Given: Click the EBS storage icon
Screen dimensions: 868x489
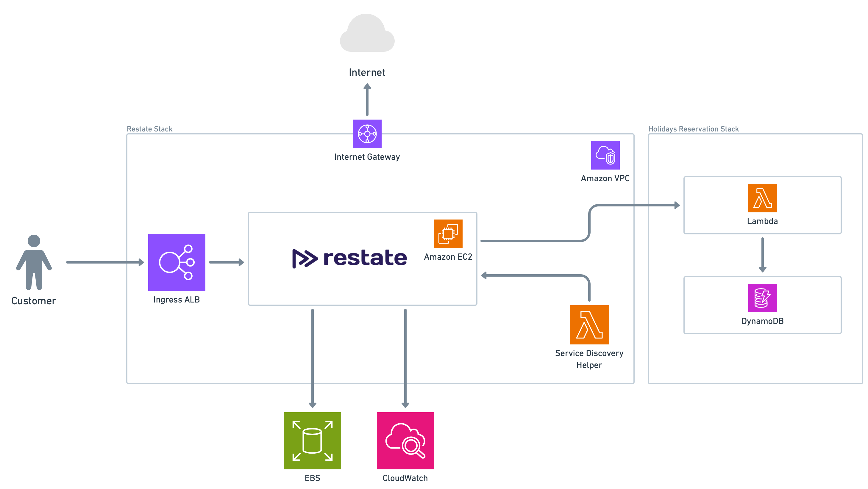Looking at the screenshot, I should (312, 441).
